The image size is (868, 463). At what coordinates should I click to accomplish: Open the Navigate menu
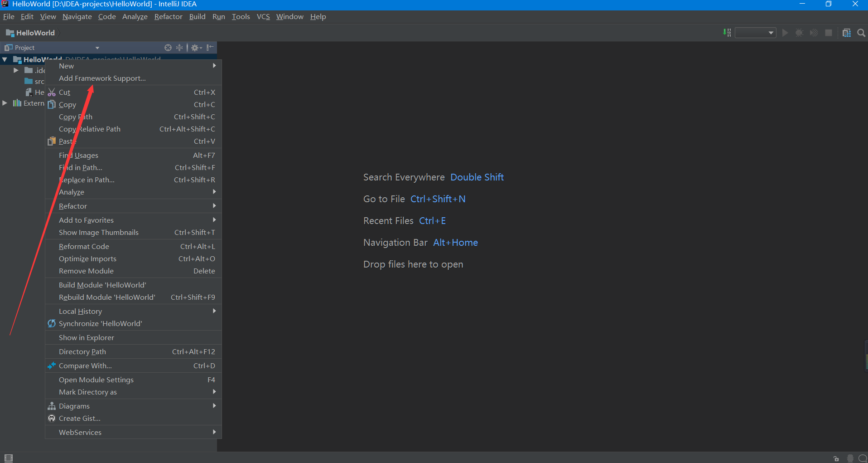click(77, 16)
